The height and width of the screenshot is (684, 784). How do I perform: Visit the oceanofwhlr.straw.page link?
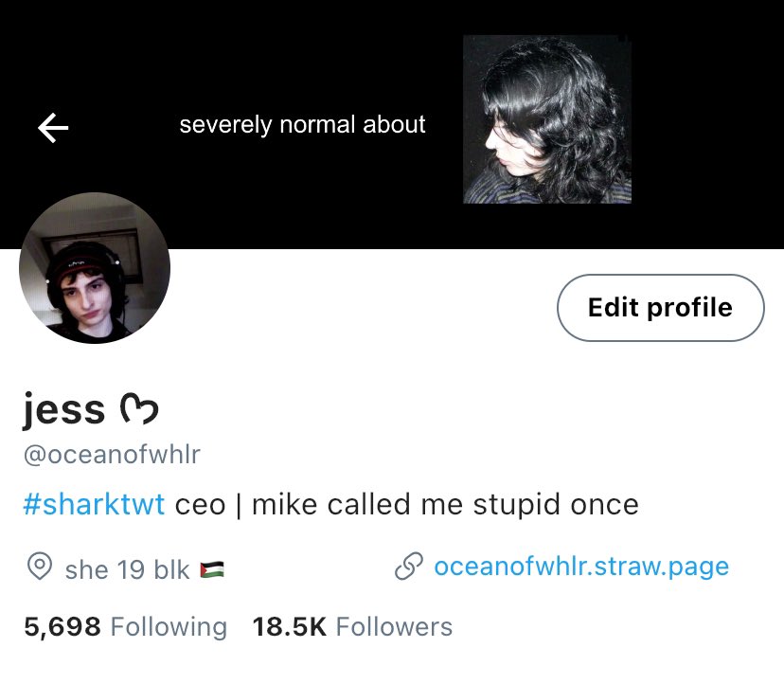tap(581, 567)
